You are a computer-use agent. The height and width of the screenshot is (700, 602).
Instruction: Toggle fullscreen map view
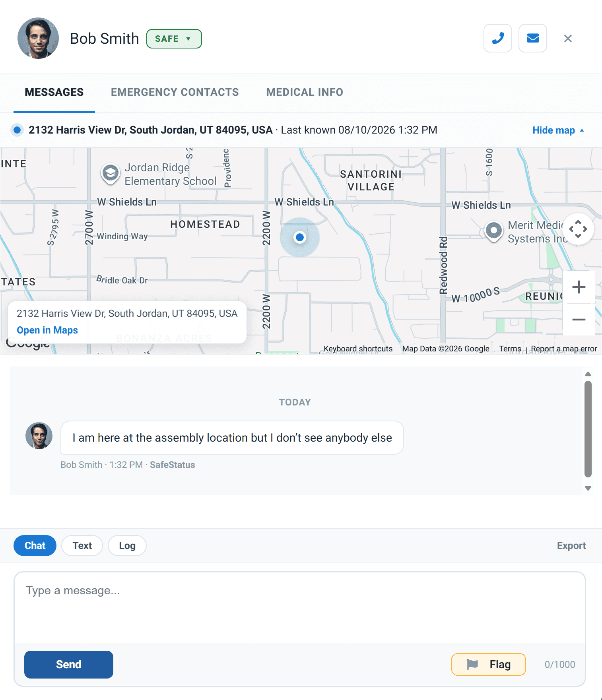click(x=578, y=229)
